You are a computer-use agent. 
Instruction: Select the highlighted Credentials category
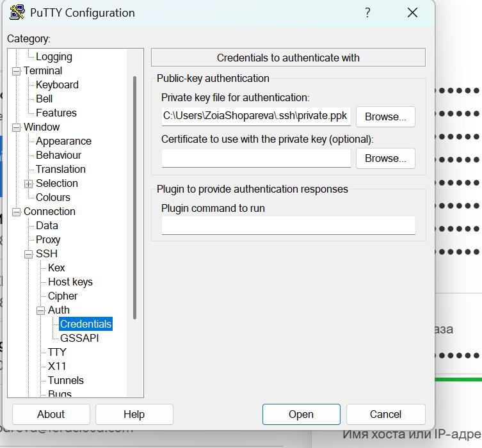[x=86, y=324]
